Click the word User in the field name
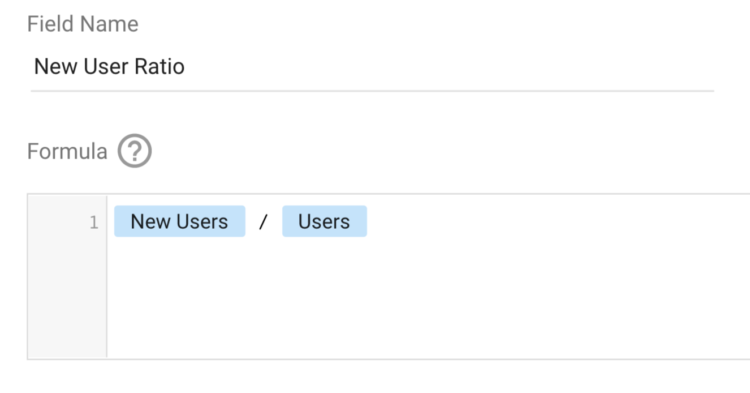The image size is (750, 393). 106,66
